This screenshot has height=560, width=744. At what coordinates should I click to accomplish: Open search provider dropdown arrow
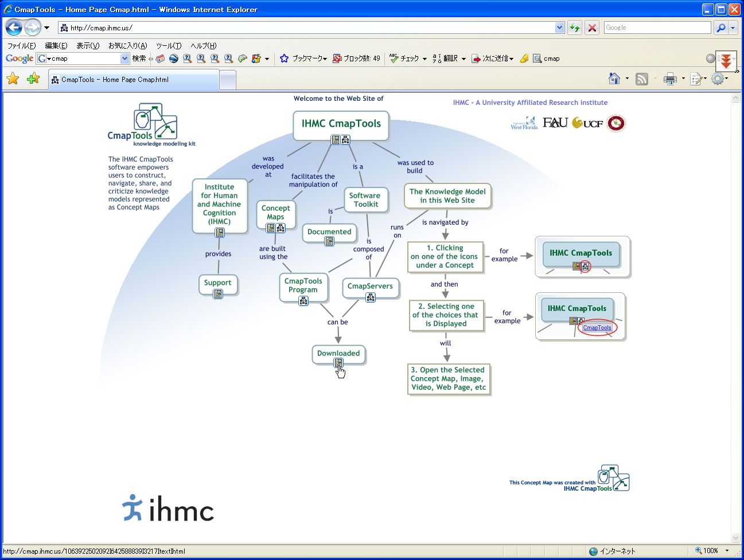click(733, 28)
